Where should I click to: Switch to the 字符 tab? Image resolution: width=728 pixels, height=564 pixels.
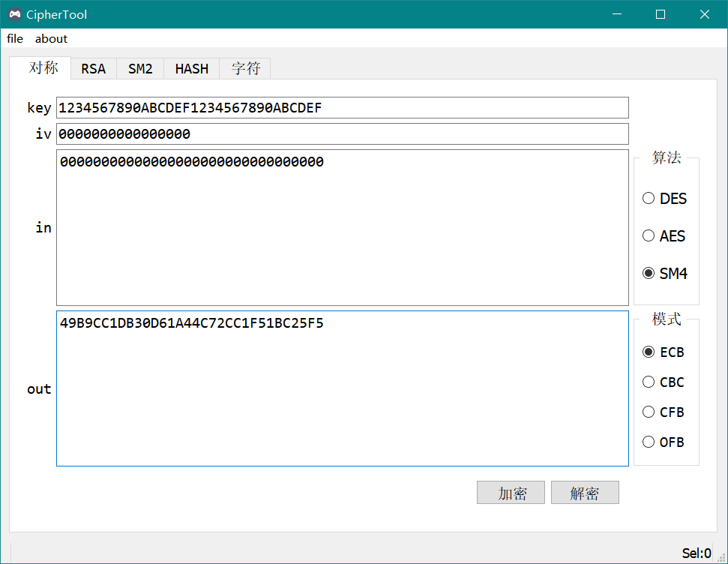click(245, 69)
